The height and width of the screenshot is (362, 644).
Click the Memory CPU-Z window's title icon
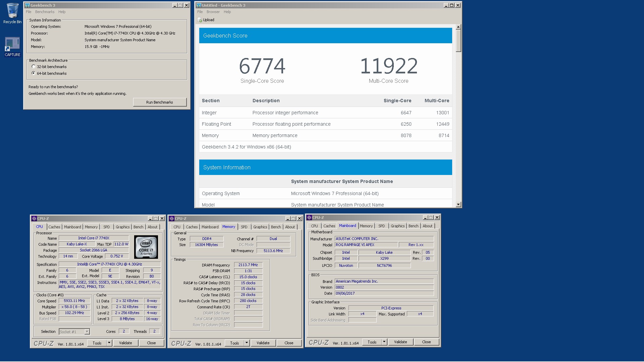[172, 219]
